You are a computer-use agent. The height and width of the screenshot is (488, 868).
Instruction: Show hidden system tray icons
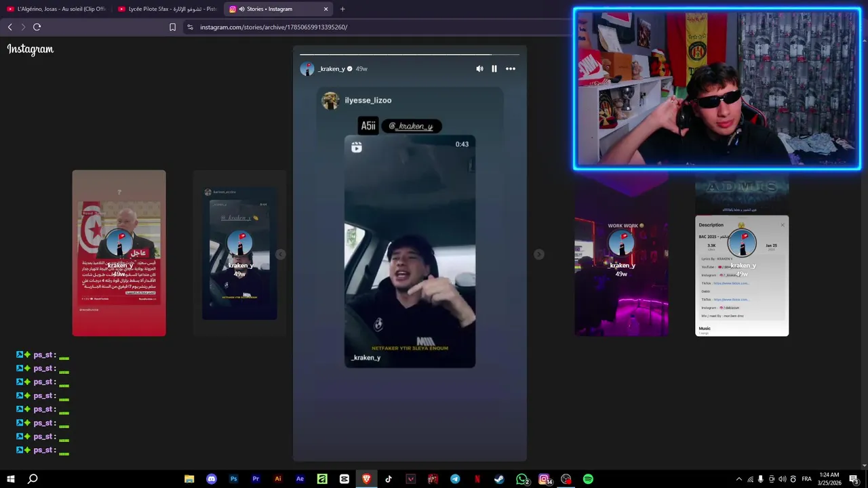[x=739, y=479]
